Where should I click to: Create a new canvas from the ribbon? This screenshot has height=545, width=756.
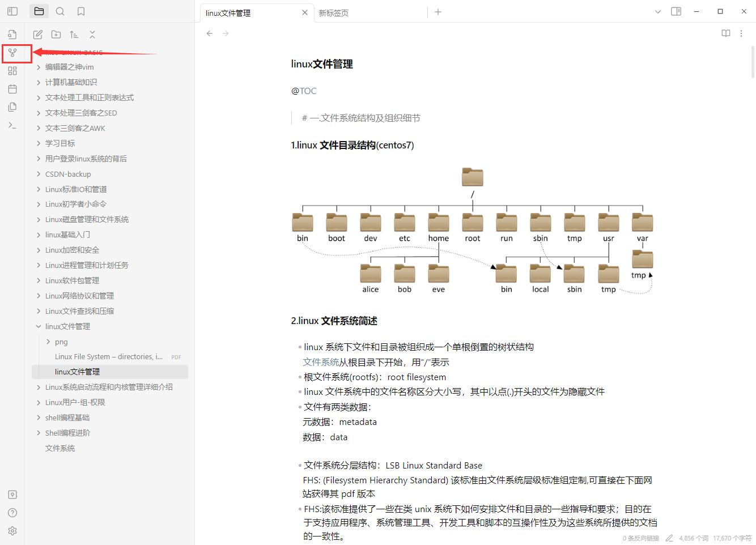tap(12, 71)
